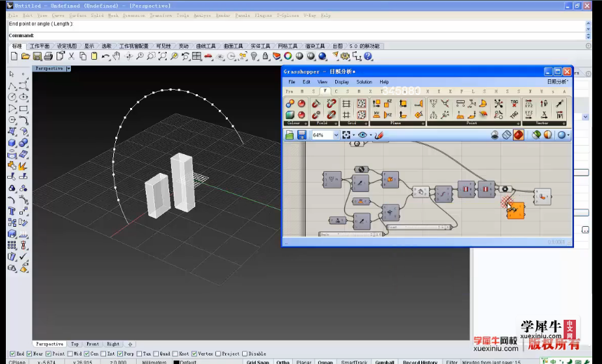Viewport: 602px width, 364px height.
Task: Toggle the Near osnap checkbox
Action: tap(29, 354)
